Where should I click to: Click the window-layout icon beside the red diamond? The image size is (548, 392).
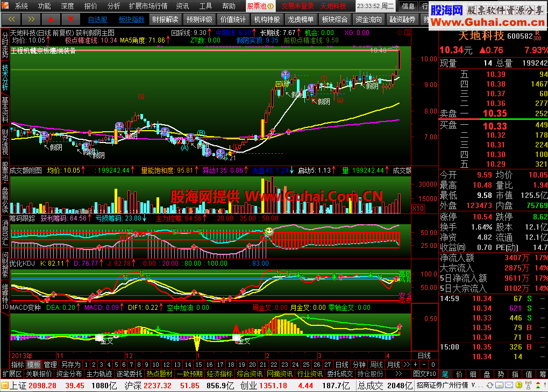407,32
